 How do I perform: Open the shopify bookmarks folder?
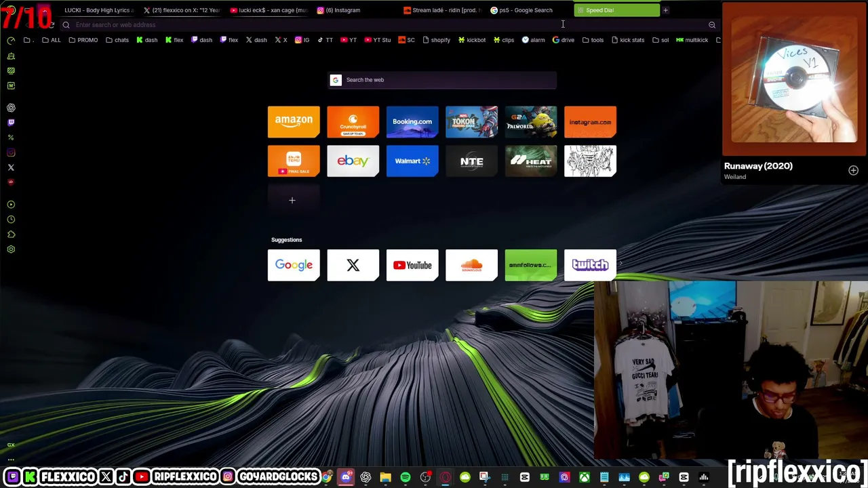(435, 40)
